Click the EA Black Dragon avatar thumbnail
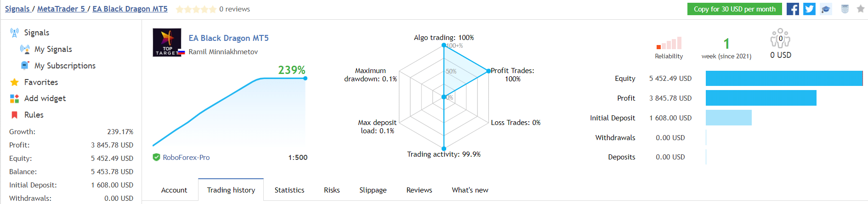This screenshot has height=204, width=868. (167, 43)
